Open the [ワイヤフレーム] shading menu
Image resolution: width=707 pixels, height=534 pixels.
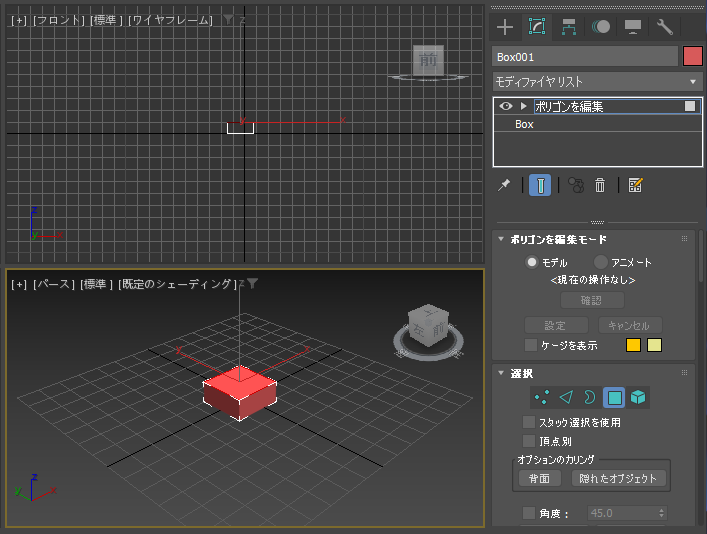(170, 20)
